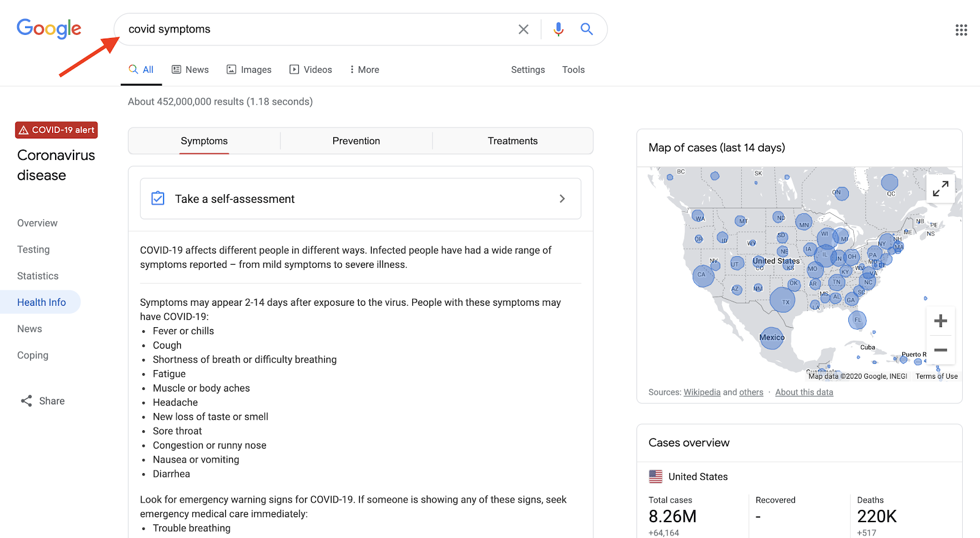Viewport: 980px width, 538px height.
Task: Switch to Images search tab
Action: (x=249, y=70)
